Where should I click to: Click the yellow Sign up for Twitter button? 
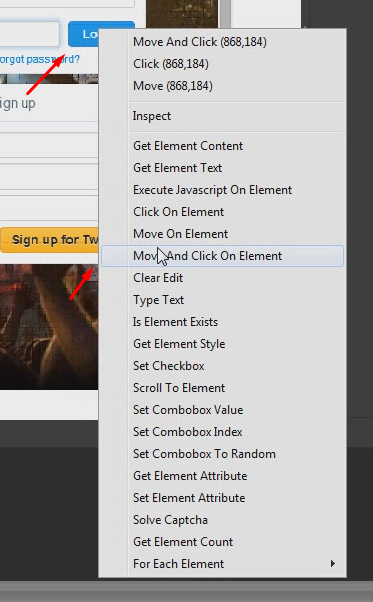tap(49, 240)
